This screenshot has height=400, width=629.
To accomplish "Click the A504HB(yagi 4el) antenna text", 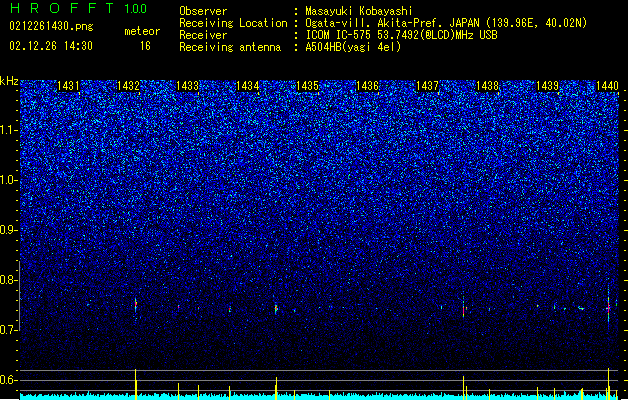I will point(353,47).
